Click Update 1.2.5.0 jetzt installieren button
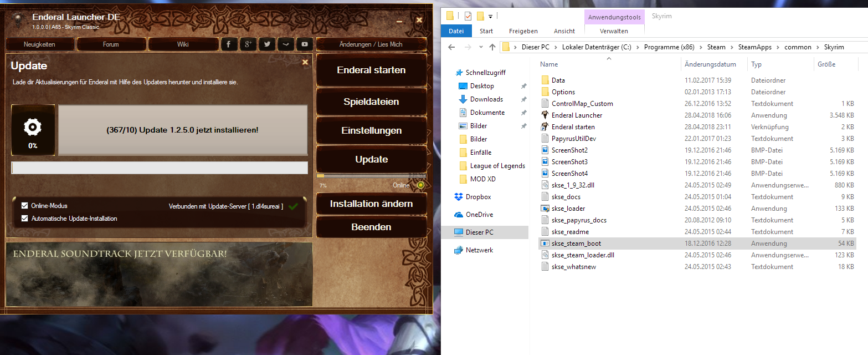868x355 pixels. point(182,130)
